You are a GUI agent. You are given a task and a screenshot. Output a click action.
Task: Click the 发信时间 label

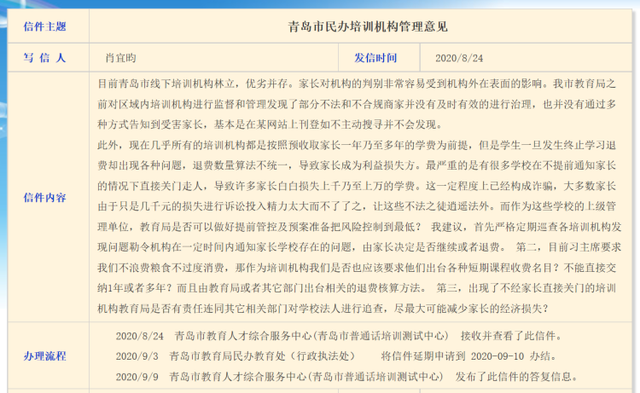pos(375,58)
